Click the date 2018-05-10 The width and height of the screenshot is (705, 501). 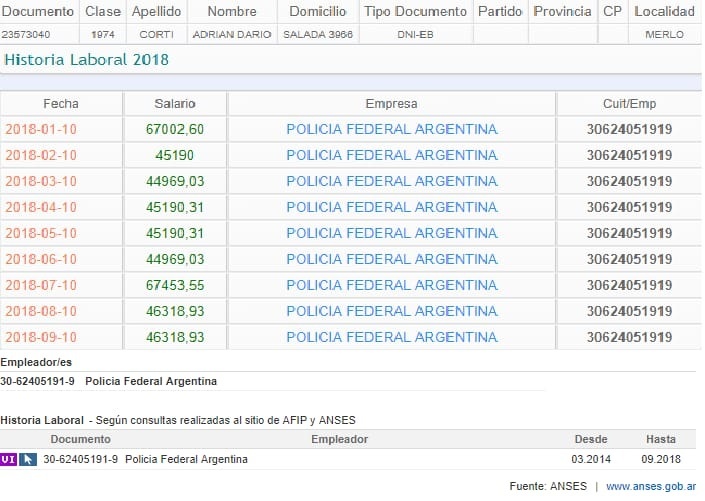click(x=41, y=233)
